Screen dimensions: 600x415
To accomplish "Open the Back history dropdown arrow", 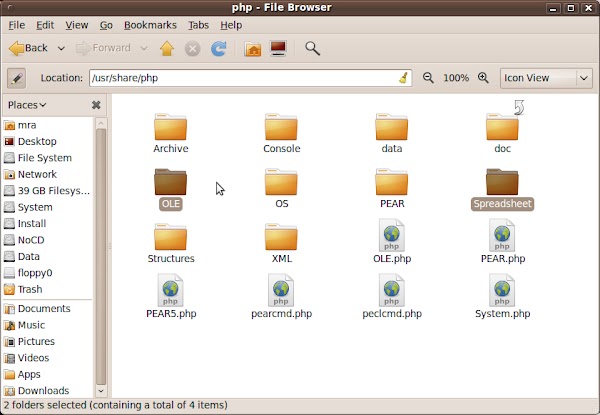I will click(x=61, y=49).
